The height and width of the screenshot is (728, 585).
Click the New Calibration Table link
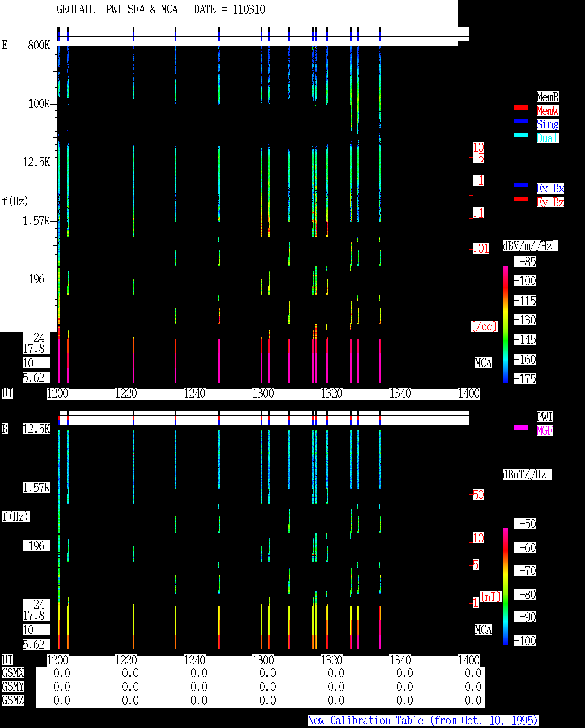tap(423, 720)
